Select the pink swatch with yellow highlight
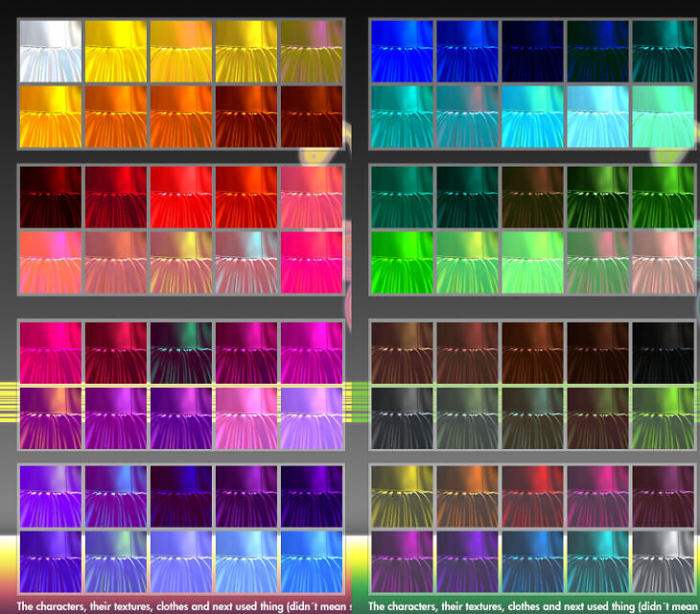Image resolution: width=700 pixels, height=614 pixels. (x=180, y=261)
